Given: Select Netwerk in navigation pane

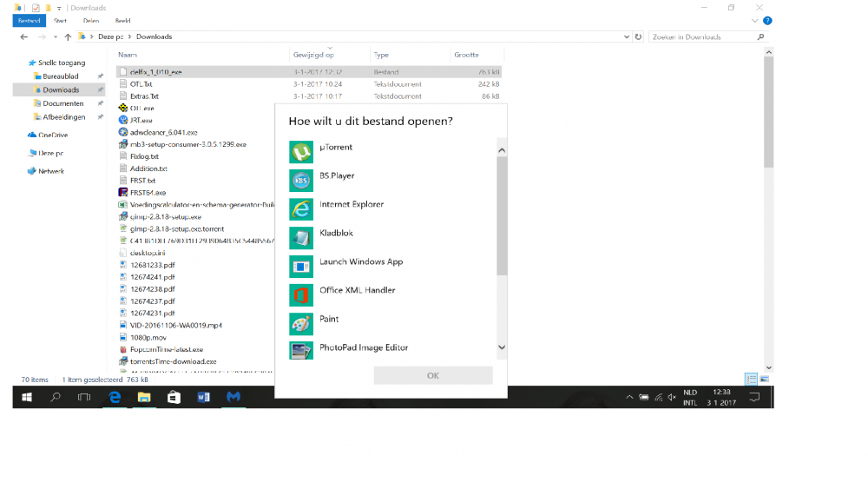Looking at the screenshot, I should pos(51,171).
